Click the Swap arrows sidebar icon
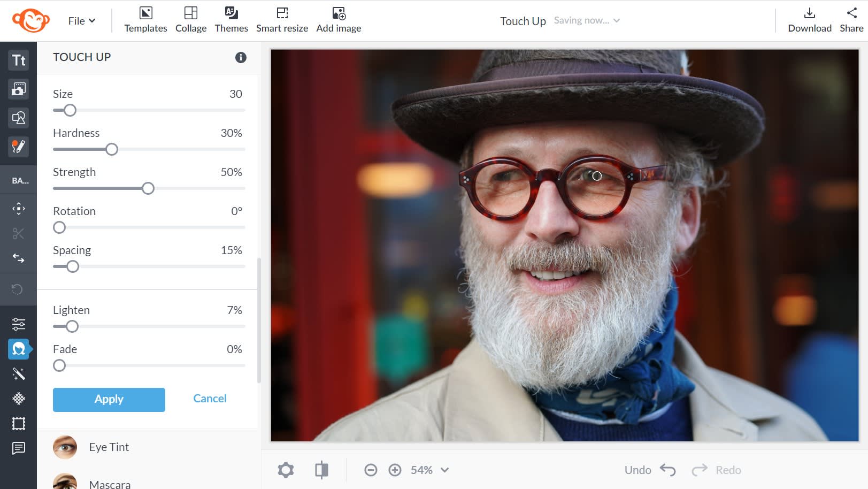 (x=19, y=258)
